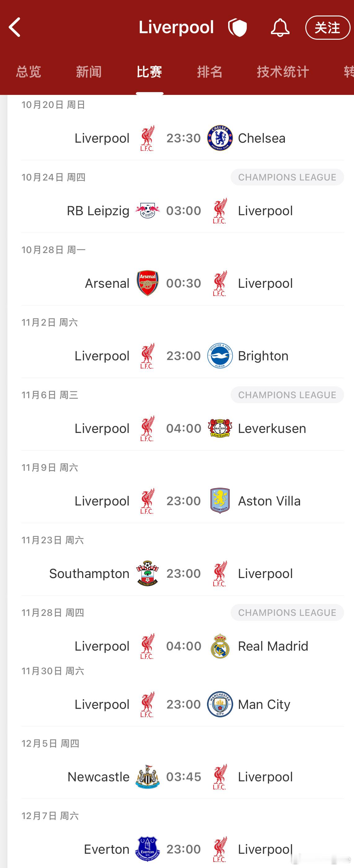Open the notification bell for Liverpool

[280, 28]
